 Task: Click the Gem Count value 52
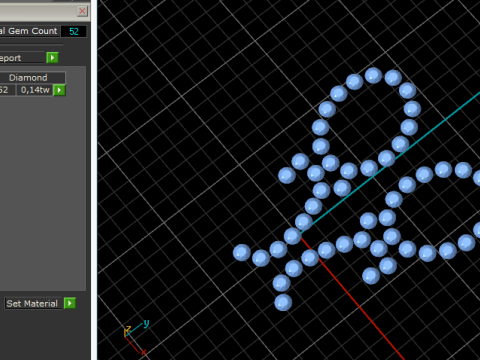[x=74, y=31]
